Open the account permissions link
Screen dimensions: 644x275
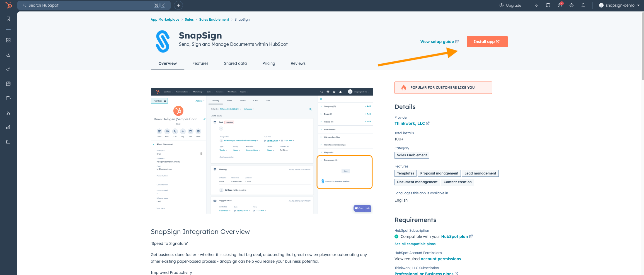[441, 259]
